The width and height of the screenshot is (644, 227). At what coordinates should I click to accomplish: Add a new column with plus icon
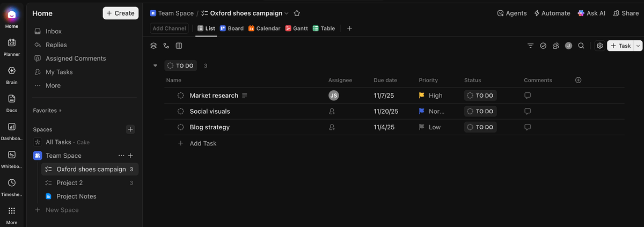coord(579,80)
